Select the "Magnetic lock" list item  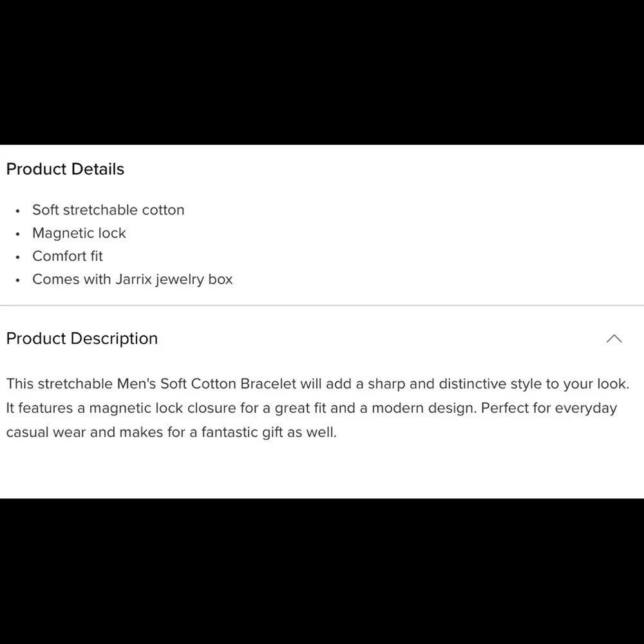coord(79,233)
